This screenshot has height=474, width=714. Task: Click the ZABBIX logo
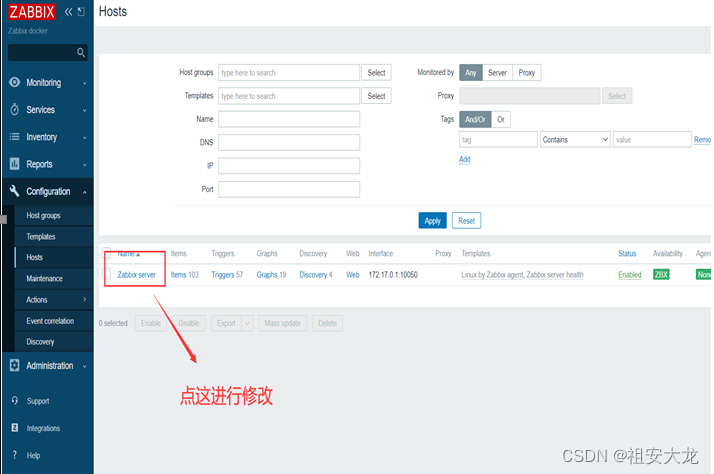[31, 11]
